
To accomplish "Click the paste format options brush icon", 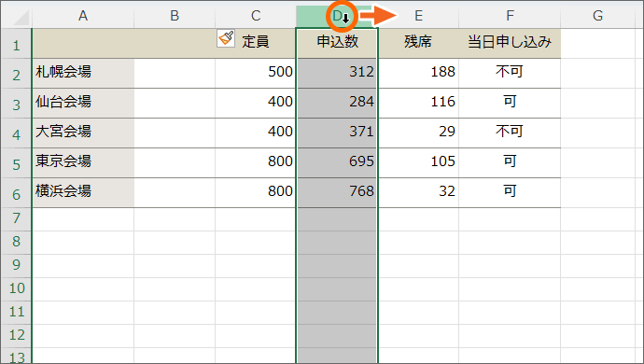I will [226, 38].
